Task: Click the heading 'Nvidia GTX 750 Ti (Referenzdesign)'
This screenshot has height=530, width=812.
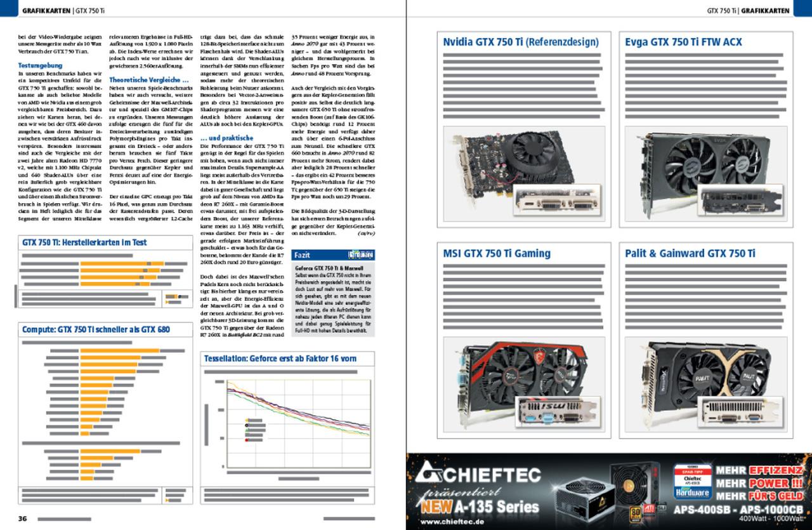Action: tap(521, 43)
